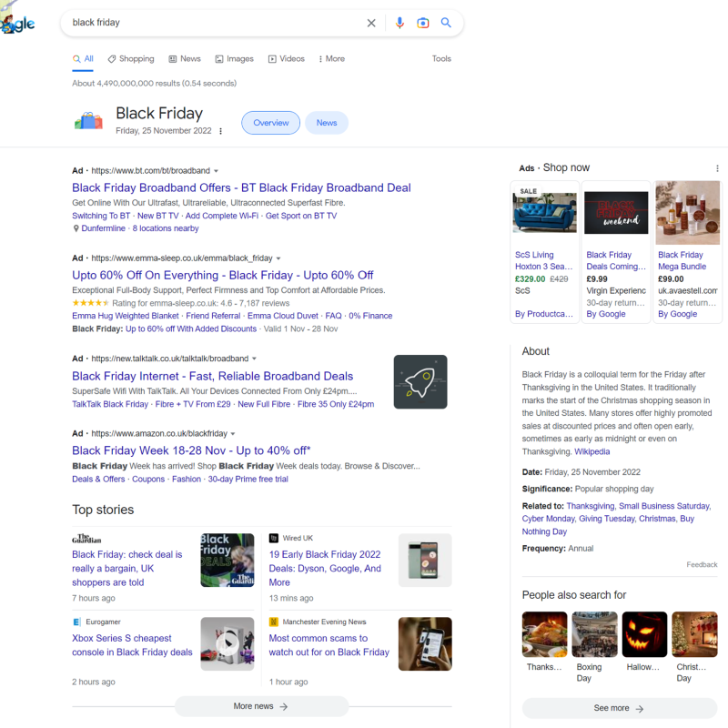Open the New BT TV sitelink

click(157, 216)
